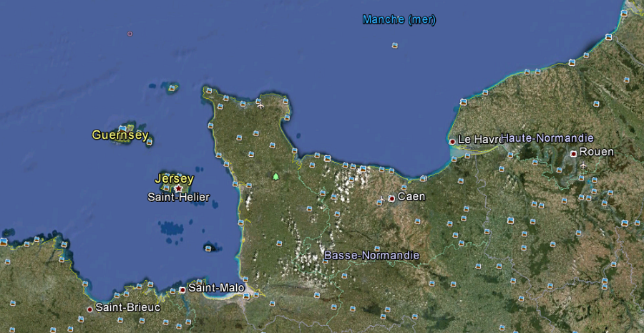Select the Haute-Normandie region label
Viewport: 644px width, 333px height.
[547, 137]
